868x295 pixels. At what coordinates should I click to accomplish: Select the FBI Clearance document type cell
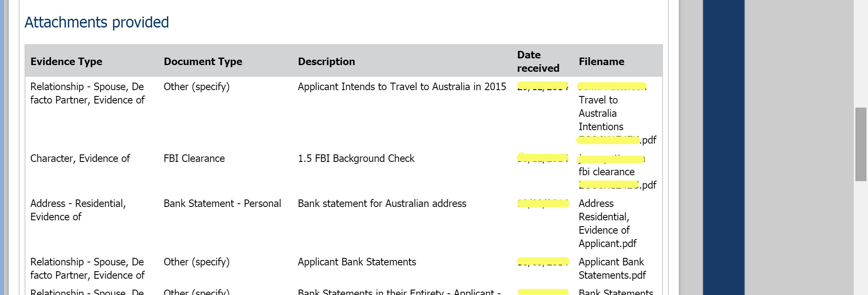(194, 158)
